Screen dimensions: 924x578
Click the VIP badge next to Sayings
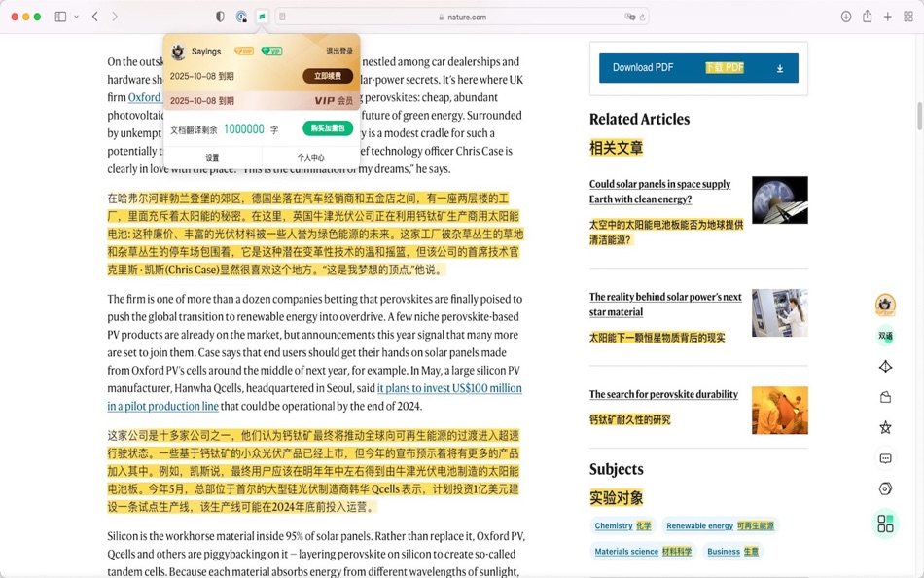271,51
